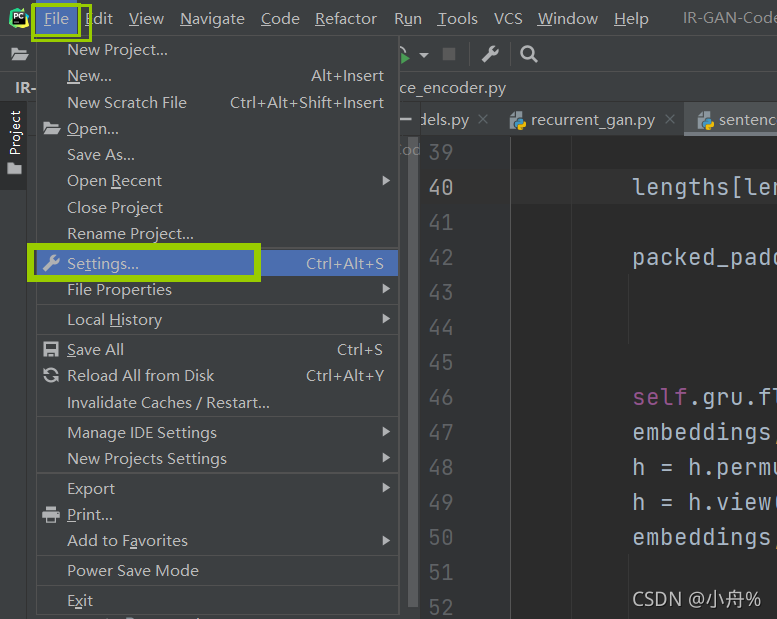
Task: Click the Search Everywhere magnifier icon
Action: 529,54
